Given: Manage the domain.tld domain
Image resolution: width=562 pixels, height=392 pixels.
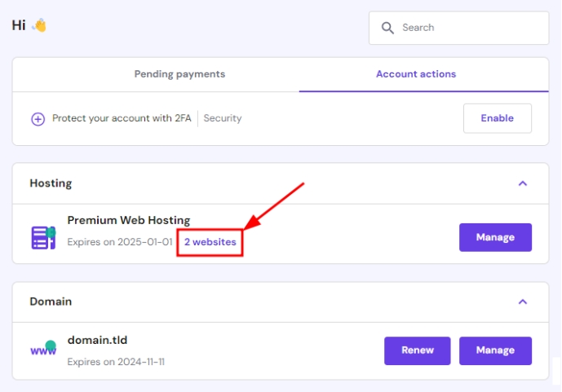Looking at the screenshot, I should click(x=495, y=350).
